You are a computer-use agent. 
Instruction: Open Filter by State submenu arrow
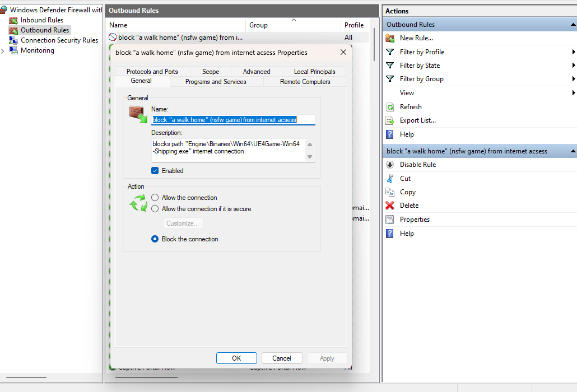(x=573, y=66)
